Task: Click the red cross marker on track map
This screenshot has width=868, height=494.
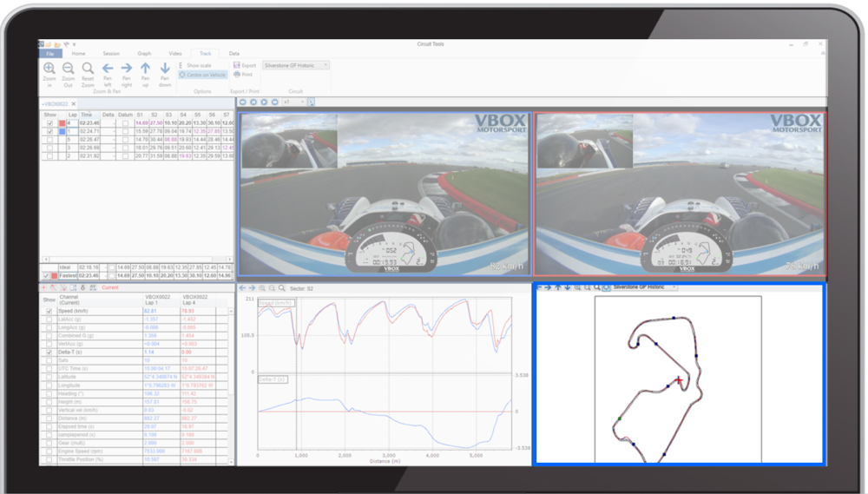Action: (x=679, y=380)
